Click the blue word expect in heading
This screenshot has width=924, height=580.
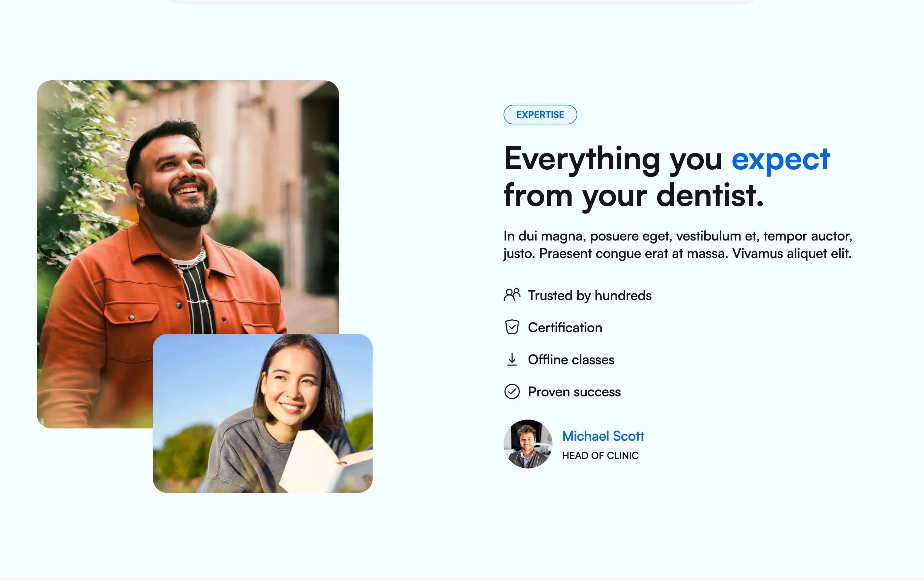pyautogui.click(x=780, y=159)
